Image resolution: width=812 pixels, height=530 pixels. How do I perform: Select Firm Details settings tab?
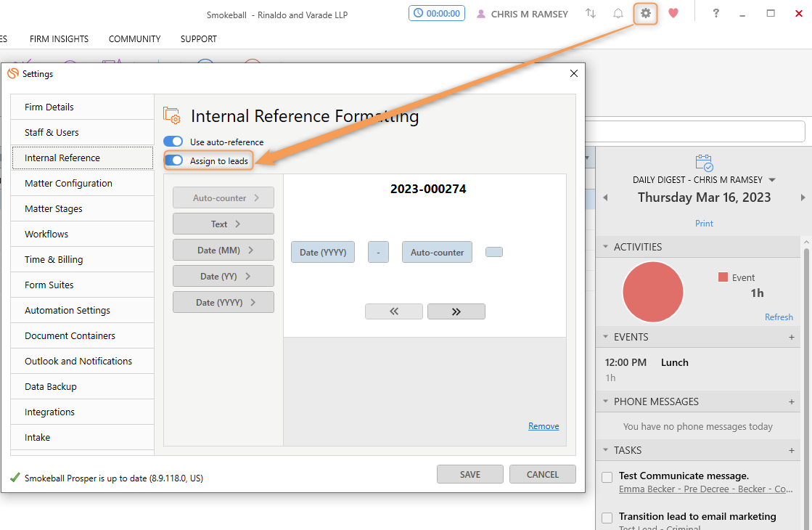pyautogui.click(x=82, y=107)
